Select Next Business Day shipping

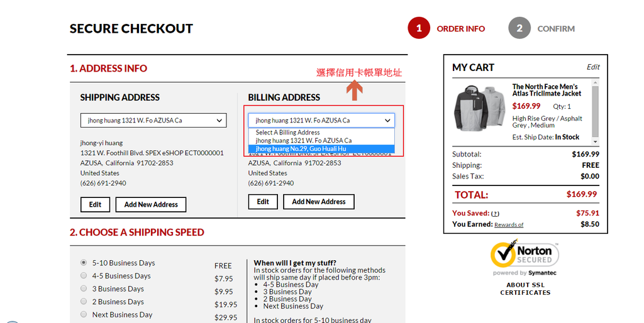coord(84,314)
